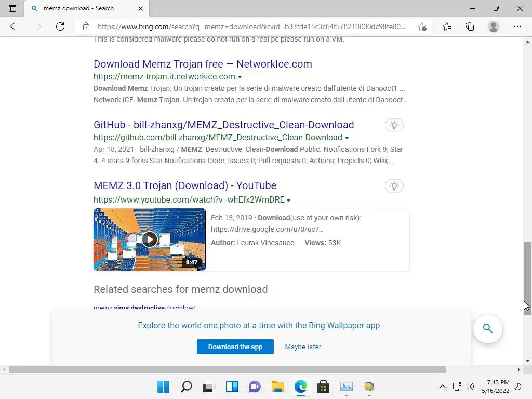Open the clock showing 7:43 PM

tap(496, 387)
